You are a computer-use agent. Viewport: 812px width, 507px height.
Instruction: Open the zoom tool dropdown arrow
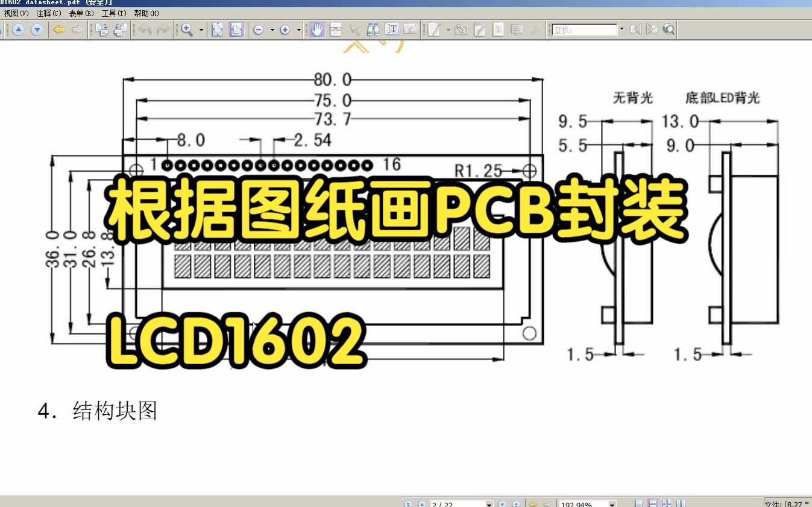201,30
